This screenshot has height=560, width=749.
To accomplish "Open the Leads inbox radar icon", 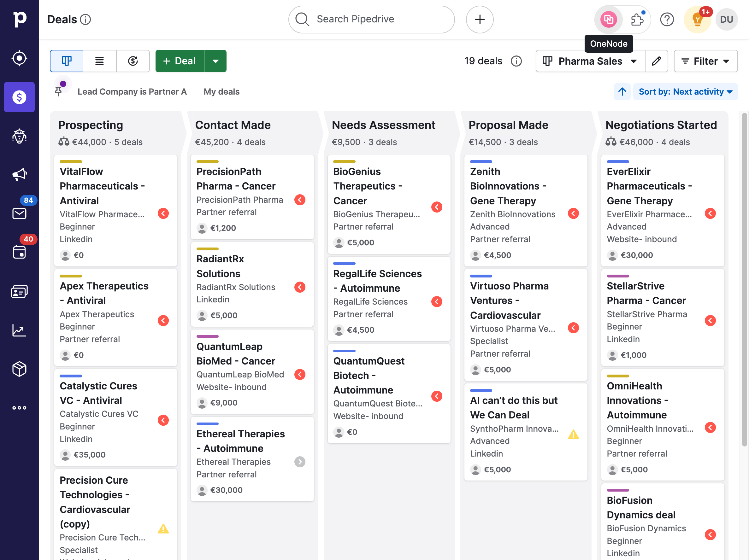I will [x=19, y=58].
